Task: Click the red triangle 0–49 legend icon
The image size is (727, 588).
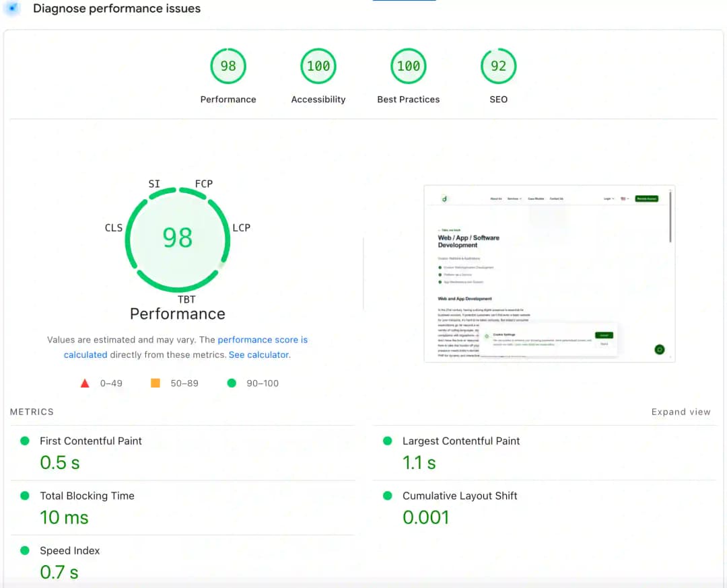Action: [85, 383]
